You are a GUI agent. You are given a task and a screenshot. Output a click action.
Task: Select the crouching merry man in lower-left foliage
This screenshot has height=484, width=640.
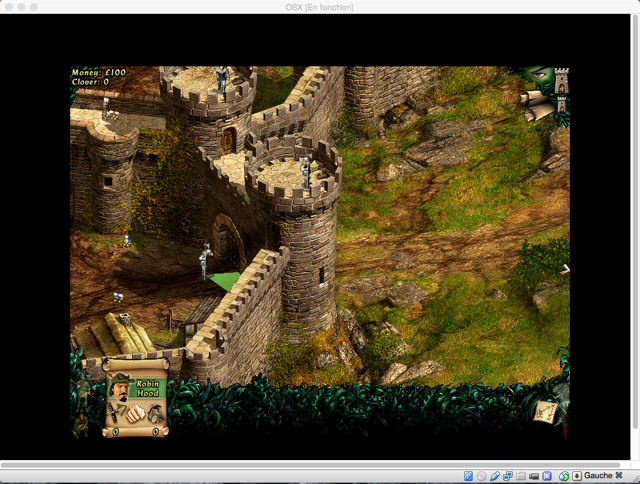tap(80, 424)
